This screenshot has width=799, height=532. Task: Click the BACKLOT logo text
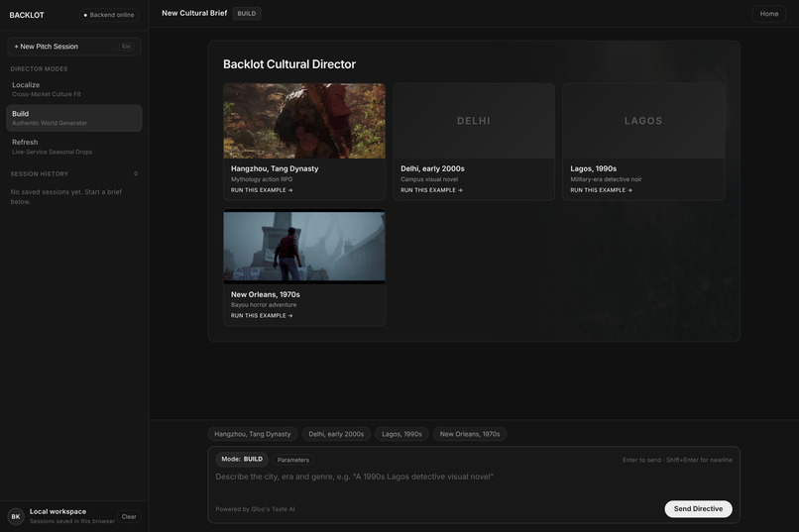[x=27, y=15]
